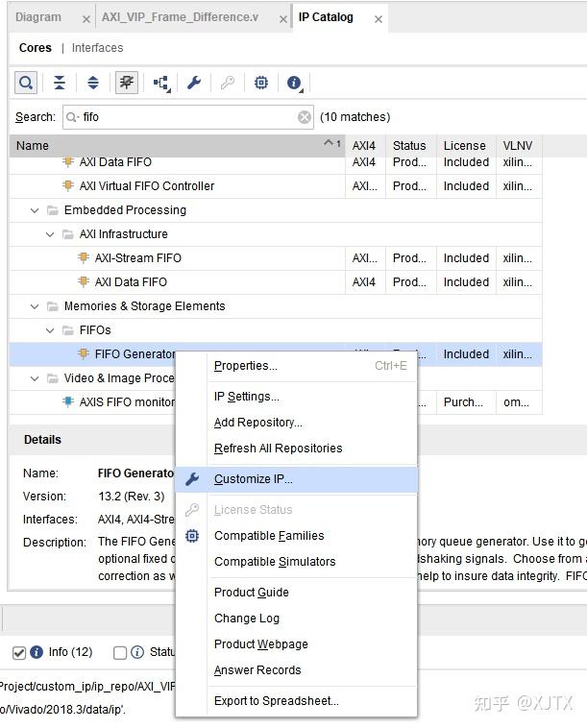Toggle the search magnifier toolbar icon

(x=26, y=84)
